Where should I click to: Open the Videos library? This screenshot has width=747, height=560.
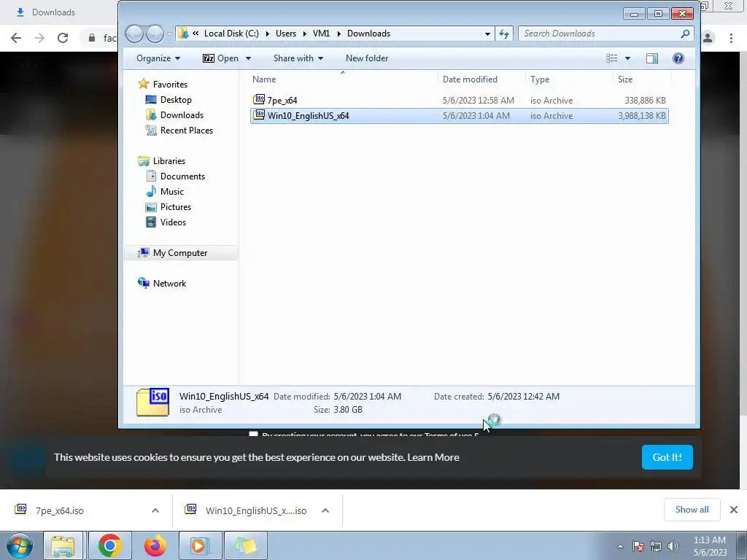tap(173, 222)
